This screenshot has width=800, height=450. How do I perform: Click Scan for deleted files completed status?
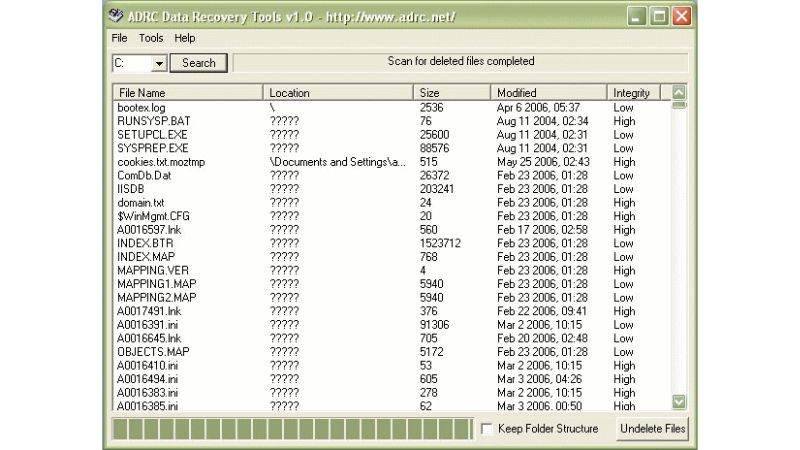click(x=461, y=61)
